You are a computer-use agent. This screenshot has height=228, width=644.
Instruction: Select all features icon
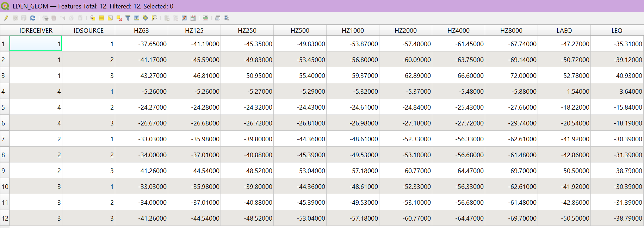coord(101,18)
